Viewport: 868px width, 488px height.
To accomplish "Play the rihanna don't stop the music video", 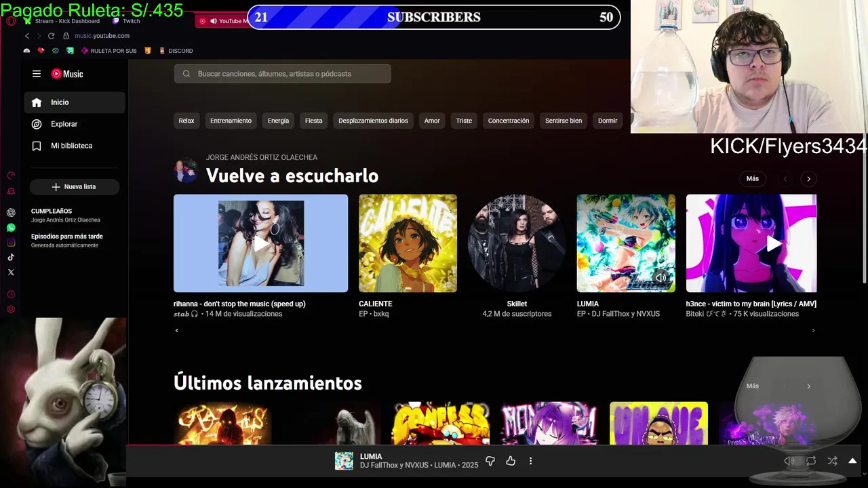I will point(261,243).
